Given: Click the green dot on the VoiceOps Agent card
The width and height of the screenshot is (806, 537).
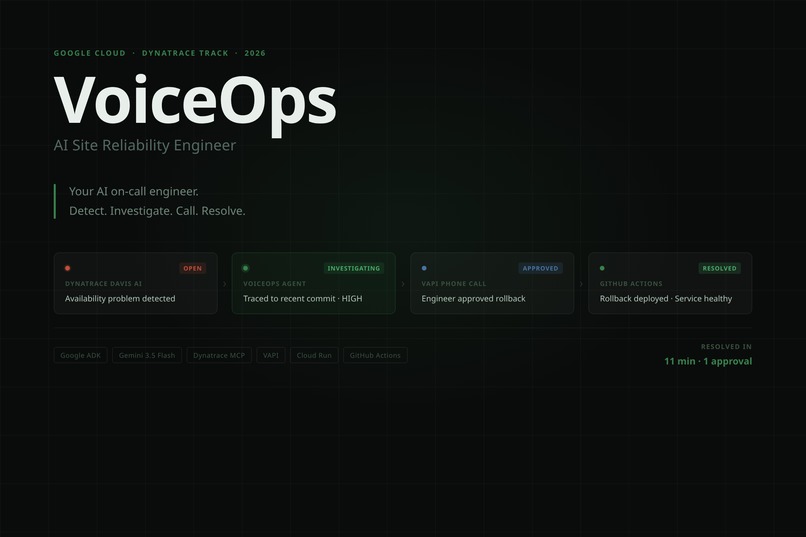Looking at the screenshot, I should 245,268.
